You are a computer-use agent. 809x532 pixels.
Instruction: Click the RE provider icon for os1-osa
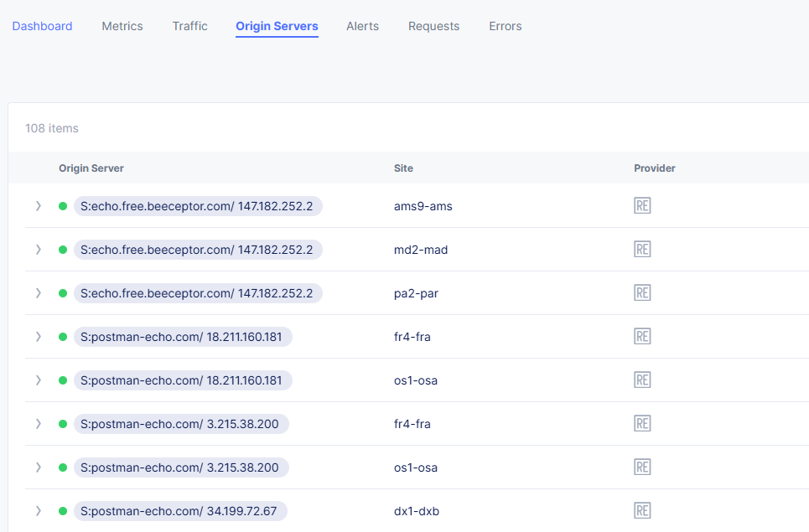642,380
